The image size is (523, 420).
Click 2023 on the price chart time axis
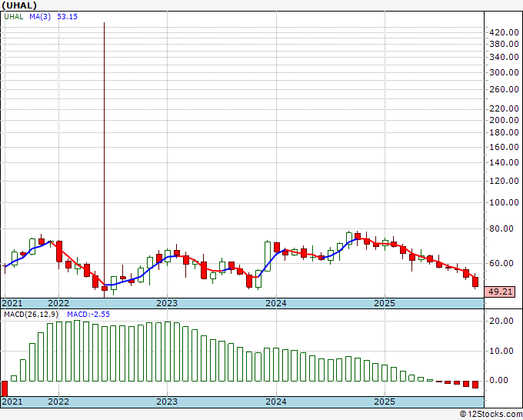(x=167, y=303)
